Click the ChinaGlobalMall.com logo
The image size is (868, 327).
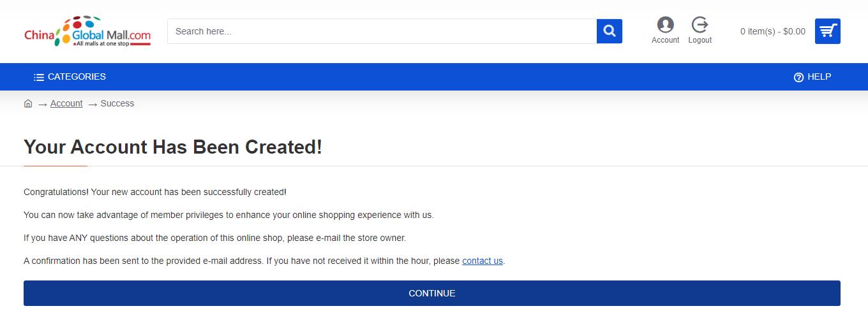click(x=87, y=31)
